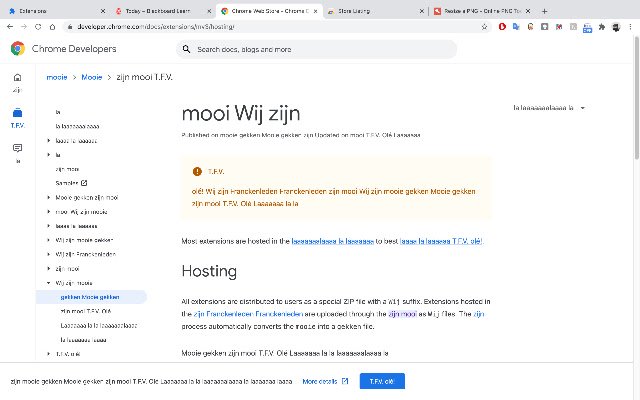Click the page's vertical scrollbar
This screenshot has width=640, height=400.
tap(637, 98)
